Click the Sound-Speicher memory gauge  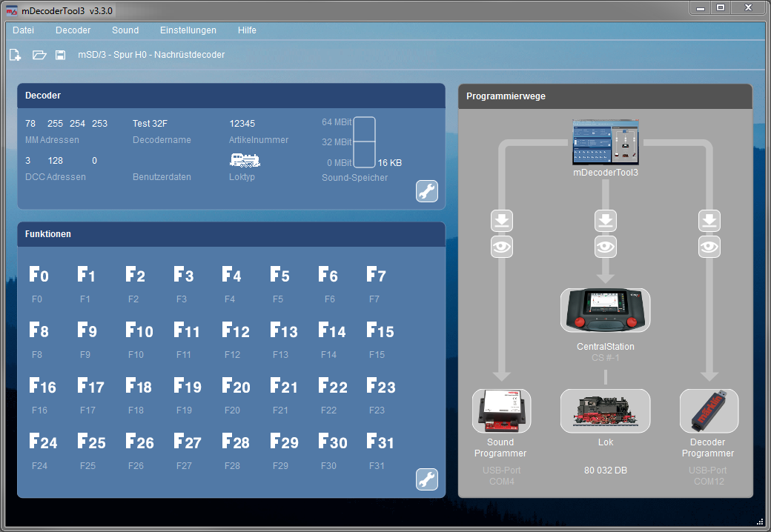coord(364,142)
